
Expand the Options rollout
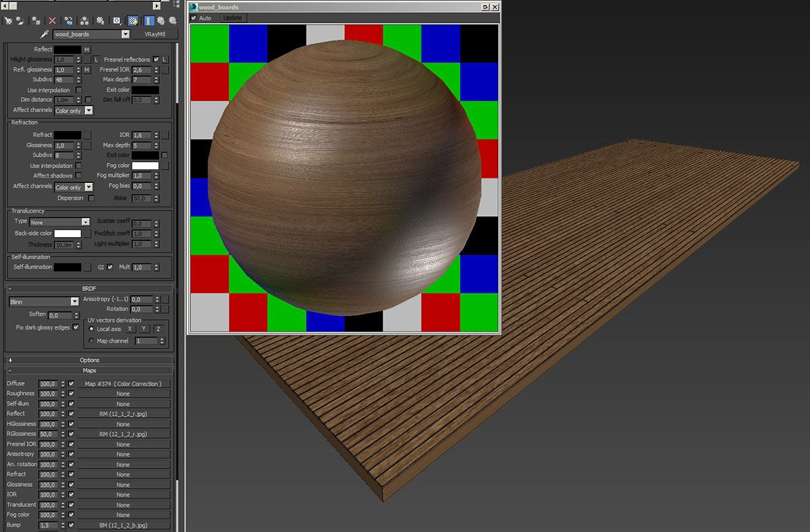click(x=89, y=360)
